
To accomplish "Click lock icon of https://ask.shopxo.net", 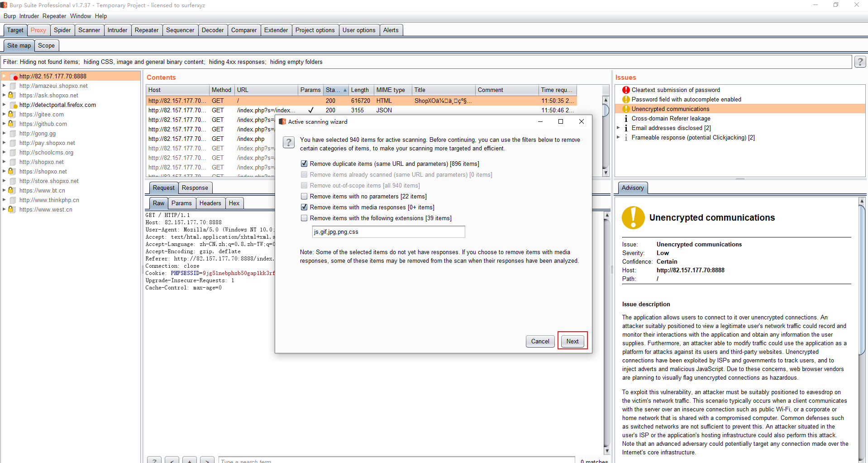I will click(12, 95).
